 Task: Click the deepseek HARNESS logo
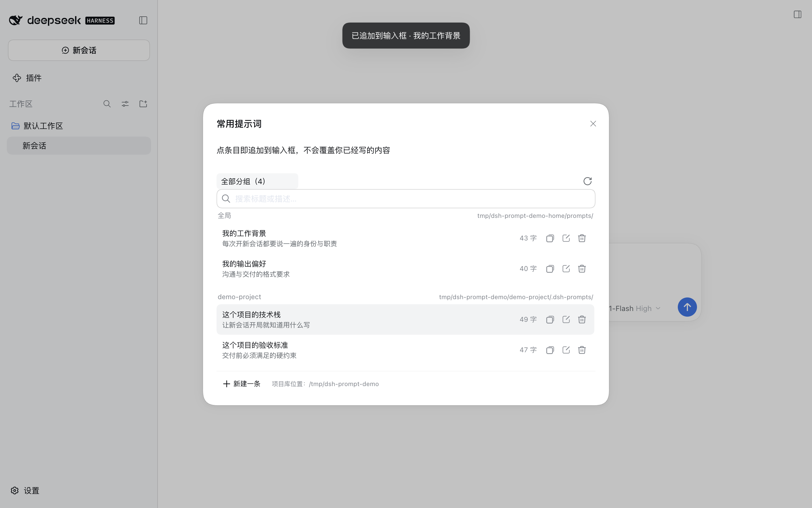pyautogui.click(x=62, y=21)
